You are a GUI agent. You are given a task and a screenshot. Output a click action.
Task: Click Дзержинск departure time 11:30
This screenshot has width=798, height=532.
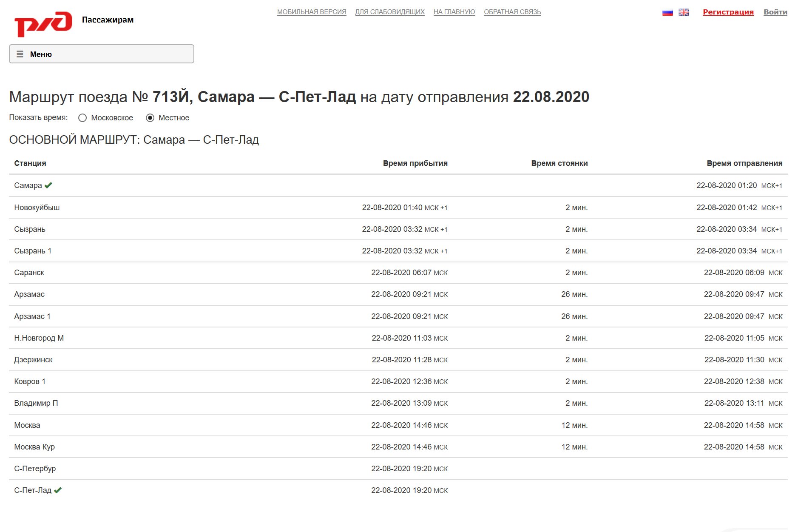[744, 360]
